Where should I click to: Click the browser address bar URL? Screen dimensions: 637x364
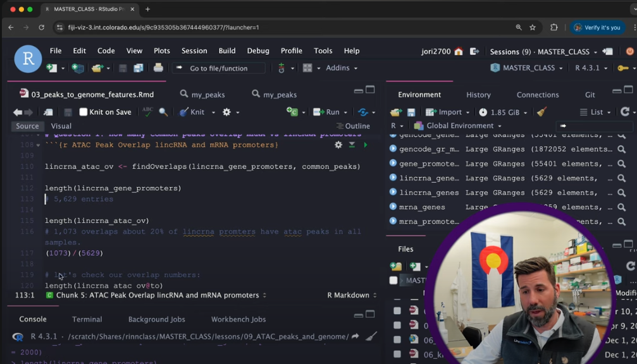click(163, 27)
